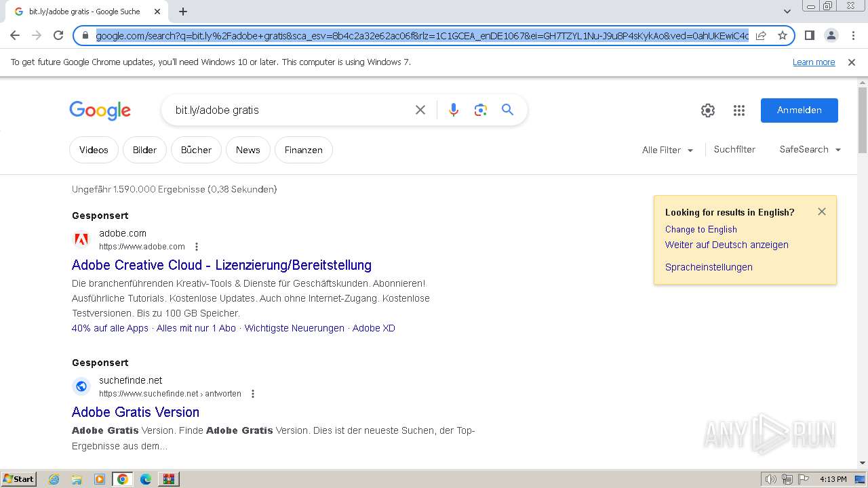Image resolution: width=868 pixels, height=488 pixels.
Task: Click the taskbar clock showing 4:13 PM
Action: click(833, 479)
